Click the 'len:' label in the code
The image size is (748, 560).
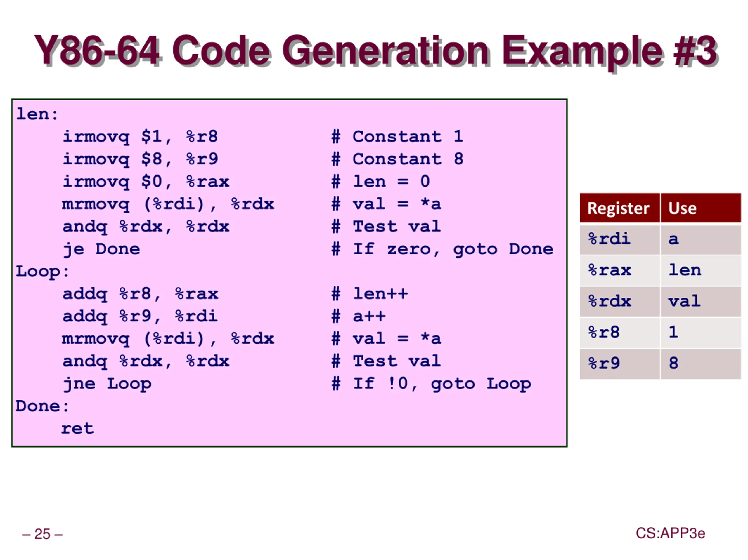(37, 114)
